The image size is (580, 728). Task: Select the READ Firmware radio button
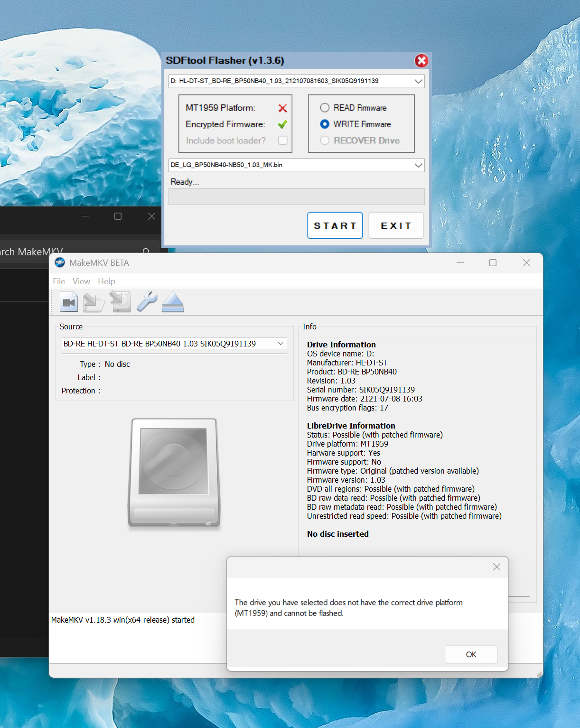[325, 107]
